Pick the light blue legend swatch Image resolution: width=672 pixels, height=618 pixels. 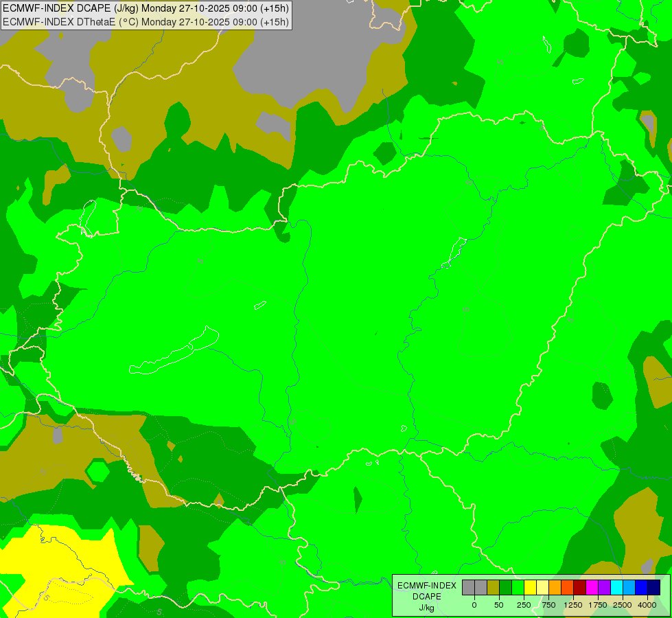tap(629, 588)
